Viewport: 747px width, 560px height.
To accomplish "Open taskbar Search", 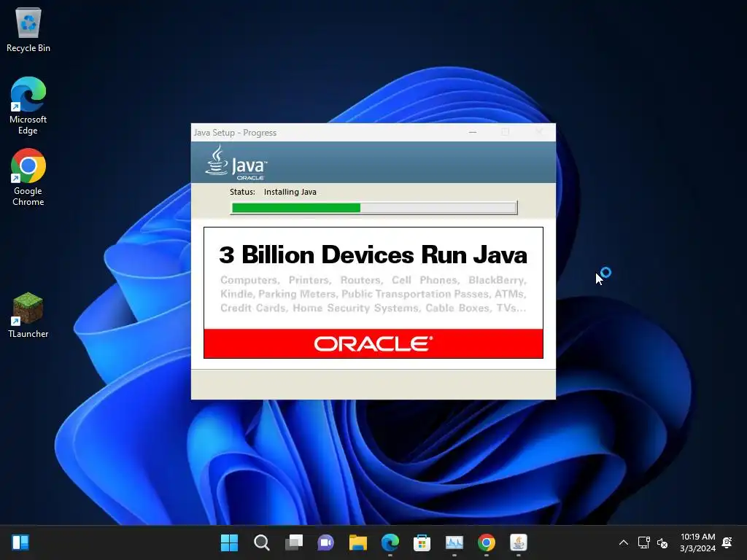I will 262,542.
